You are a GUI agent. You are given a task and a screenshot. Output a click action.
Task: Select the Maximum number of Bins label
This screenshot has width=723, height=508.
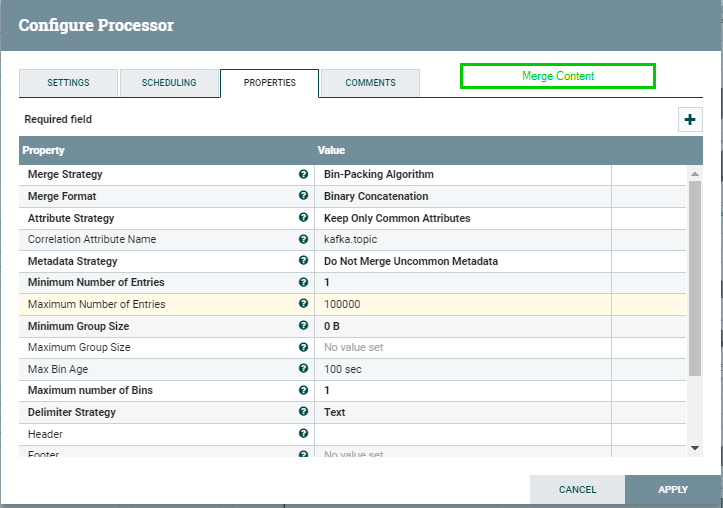coord(90,390)
